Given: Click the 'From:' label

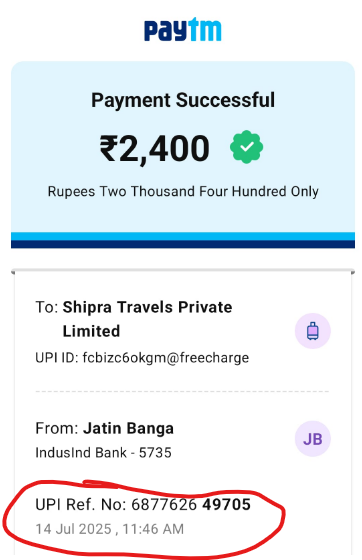Looking at the screenshot, I should pos(57,428).
